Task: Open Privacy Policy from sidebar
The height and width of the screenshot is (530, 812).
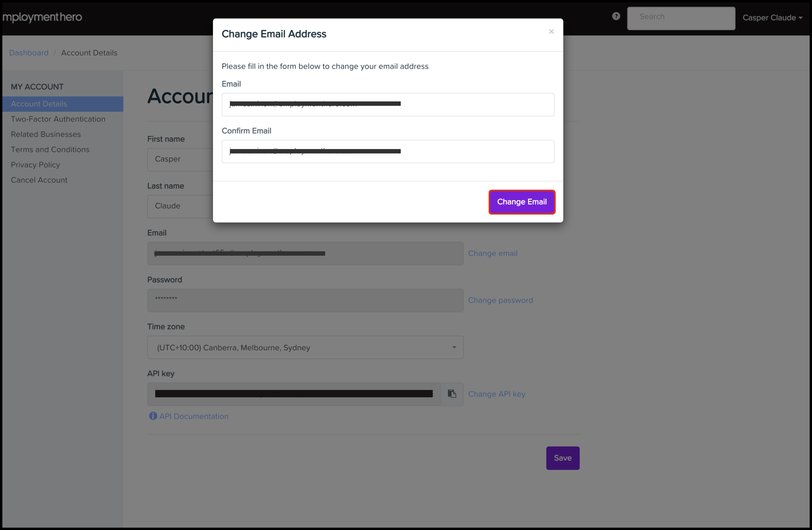Action: tap(35, 165)
